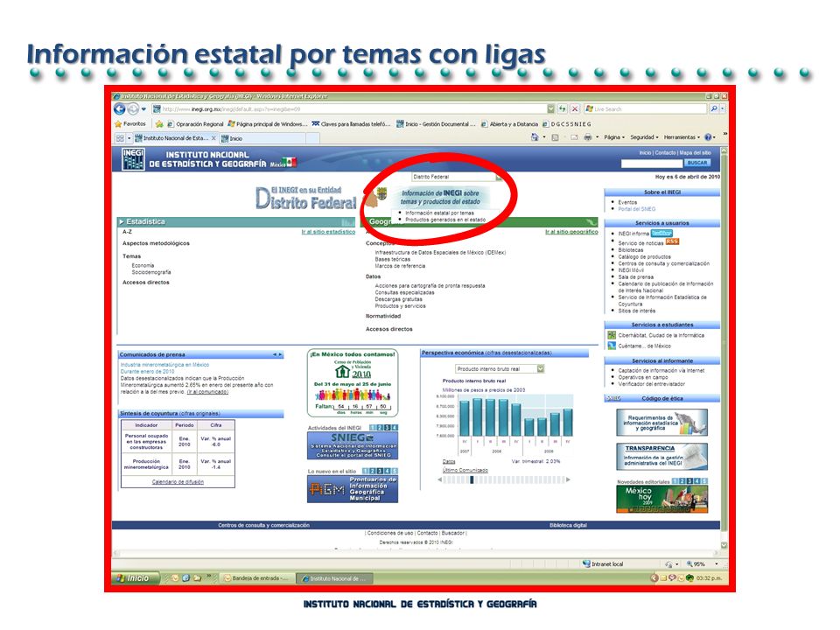Click Productos generados en el estado link
The width and height of the screenshot is (840, 630).
click(445, 220)
